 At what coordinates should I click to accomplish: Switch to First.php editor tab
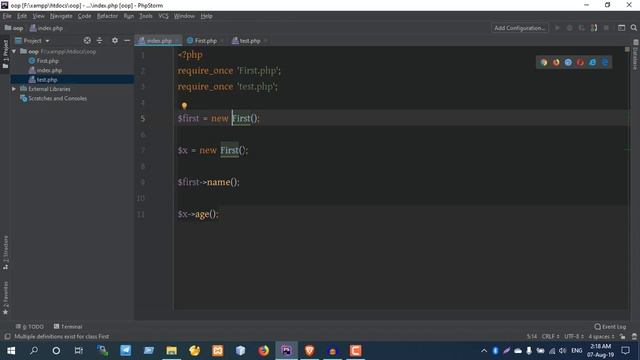[x=205, y=40]
